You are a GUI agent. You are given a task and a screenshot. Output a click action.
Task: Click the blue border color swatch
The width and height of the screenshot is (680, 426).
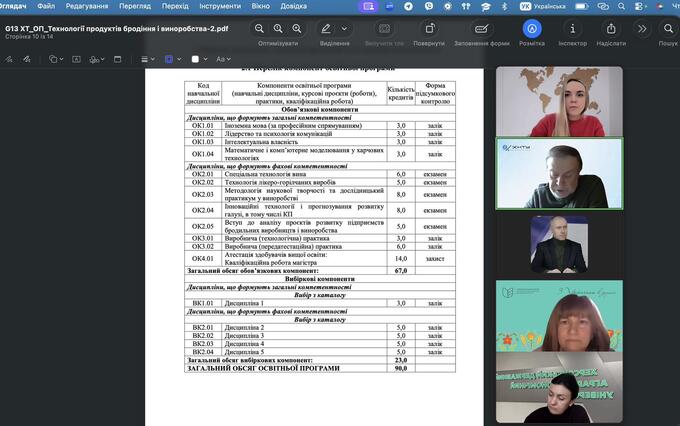click(169, 60)
